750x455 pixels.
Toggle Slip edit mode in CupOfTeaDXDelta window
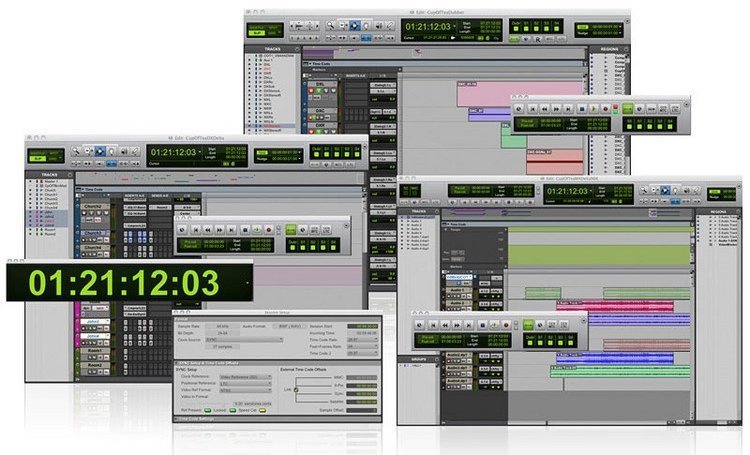37,157
